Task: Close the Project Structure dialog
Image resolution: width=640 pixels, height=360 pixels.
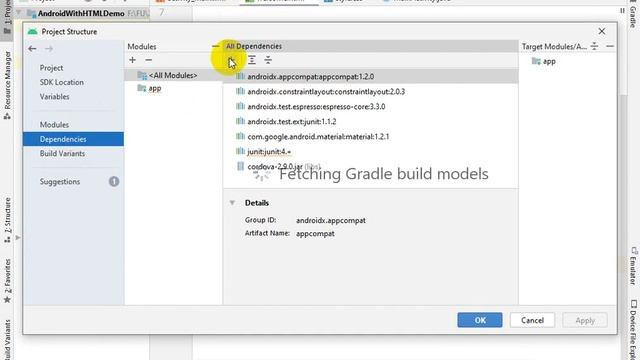Action: click(x=602, y=31)
